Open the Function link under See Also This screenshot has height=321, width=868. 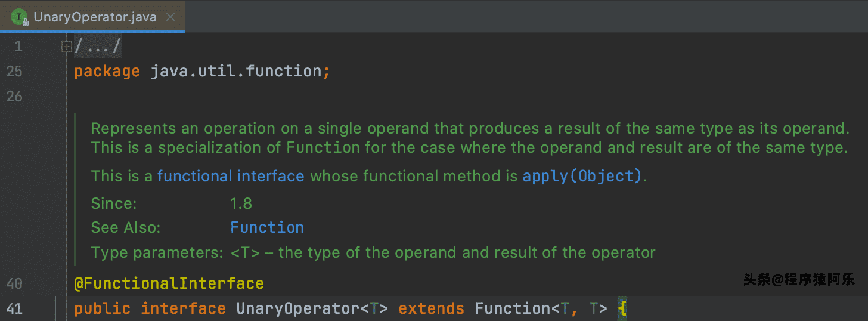pos(267,227)
